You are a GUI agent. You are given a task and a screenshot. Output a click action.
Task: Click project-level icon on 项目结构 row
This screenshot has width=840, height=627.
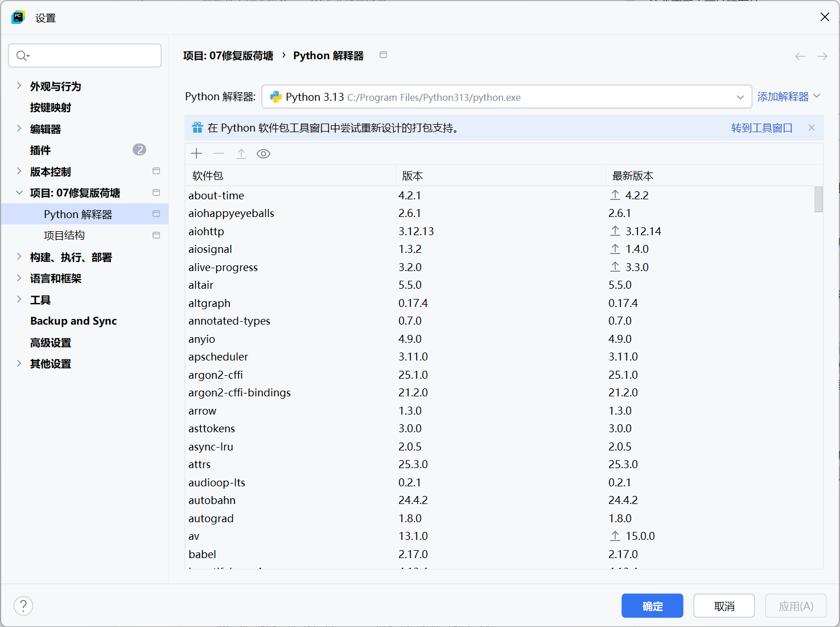[157, 235]
